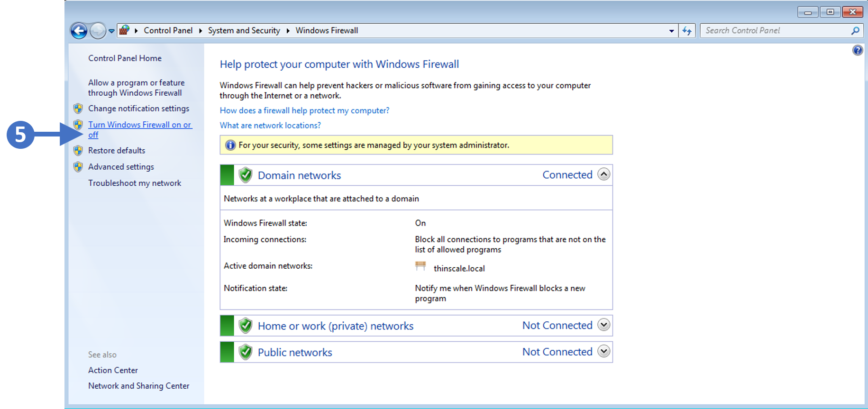Click shield icon beside Turn Windows Firewall on or off
Screen dimensions: 868x409
tap(78, 125)
